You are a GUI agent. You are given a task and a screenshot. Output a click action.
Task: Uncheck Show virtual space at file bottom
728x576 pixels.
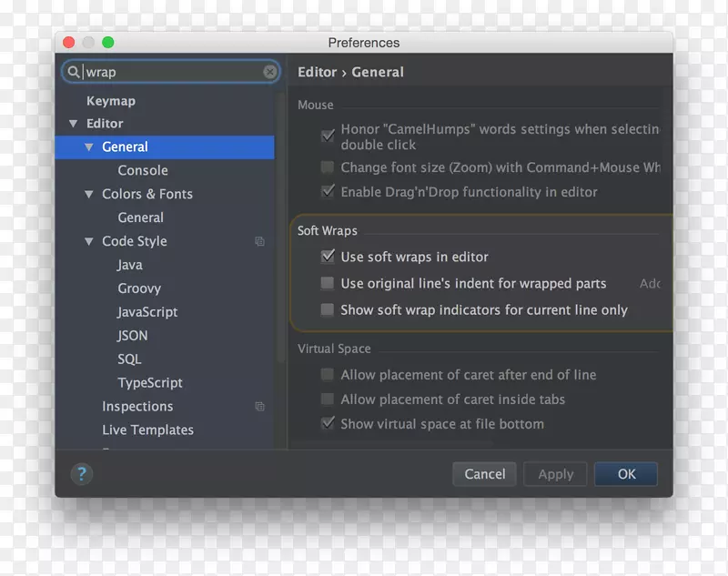328,423
